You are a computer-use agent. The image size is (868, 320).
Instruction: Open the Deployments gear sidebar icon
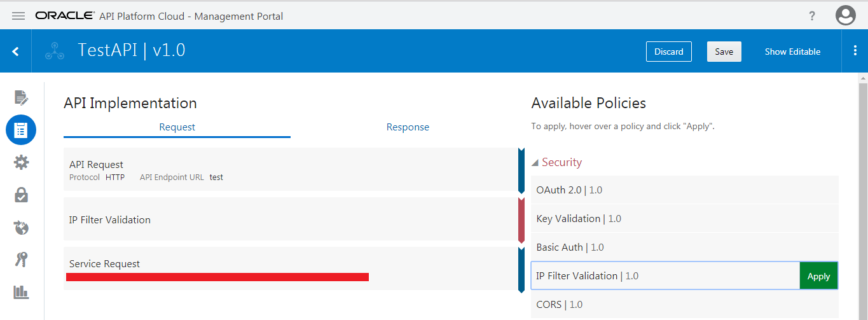[x=21, y=163]
